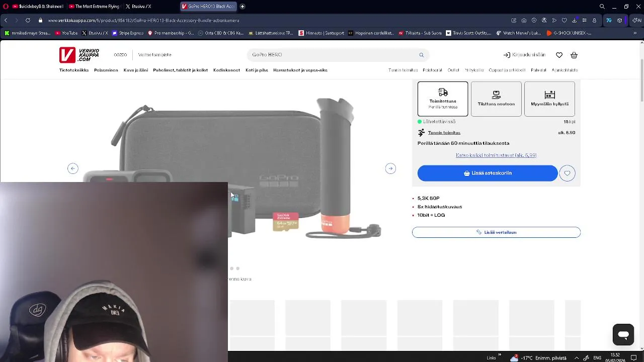Click Lisää ostoskoriin button
644x362 pixels.
pyautogui.click(x=488, y=173)
